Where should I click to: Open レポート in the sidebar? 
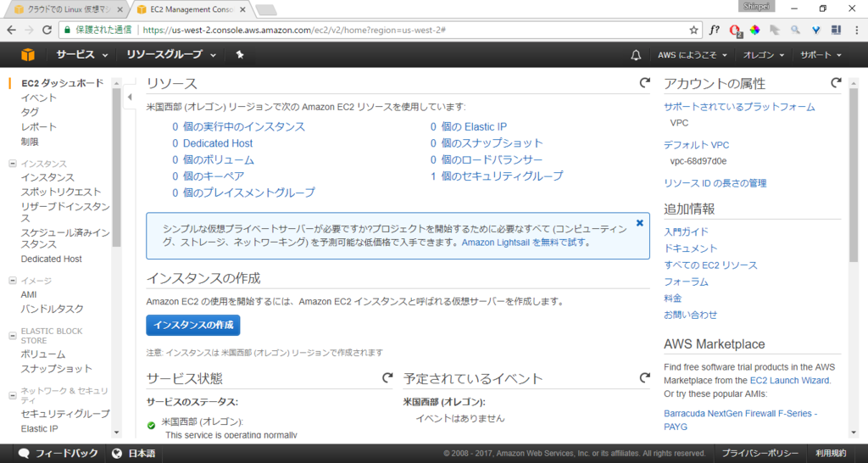coord(39,127)
